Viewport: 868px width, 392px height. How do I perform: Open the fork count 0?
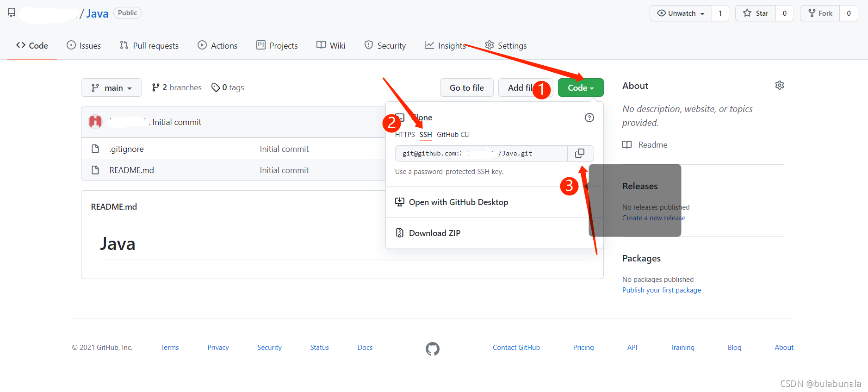click(849, 13)
